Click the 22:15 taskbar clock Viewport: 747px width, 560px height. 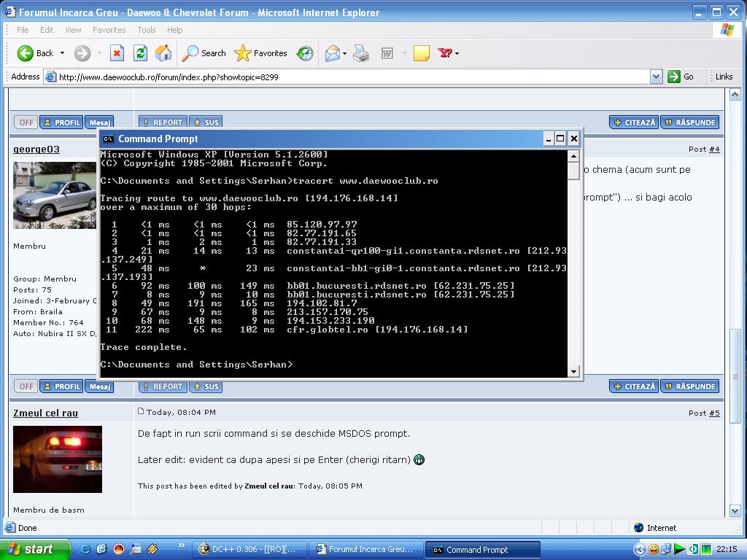pyautogui.click(x=727, y=550)
